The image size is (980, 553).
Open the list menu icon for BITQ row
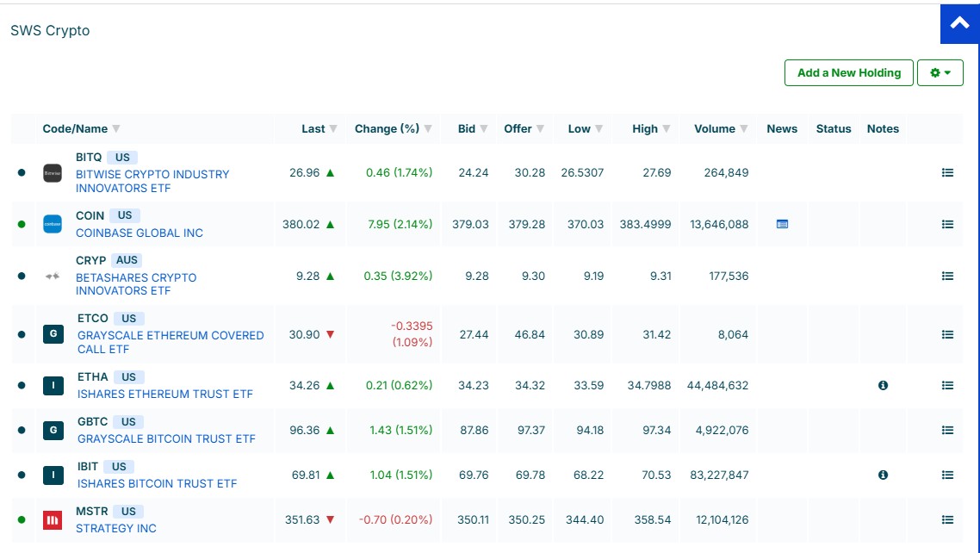pyautogui.click(x=947, y=172)
